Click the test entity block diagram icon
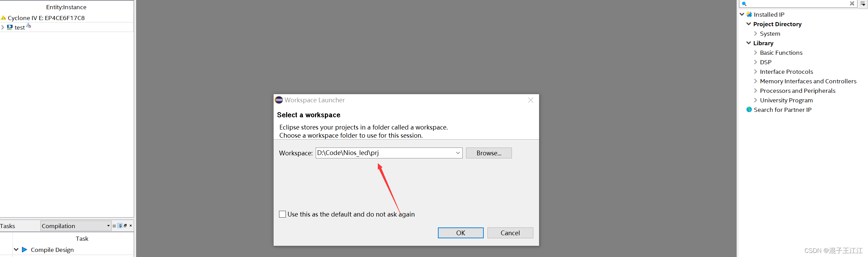 click(x=10, y=28)
